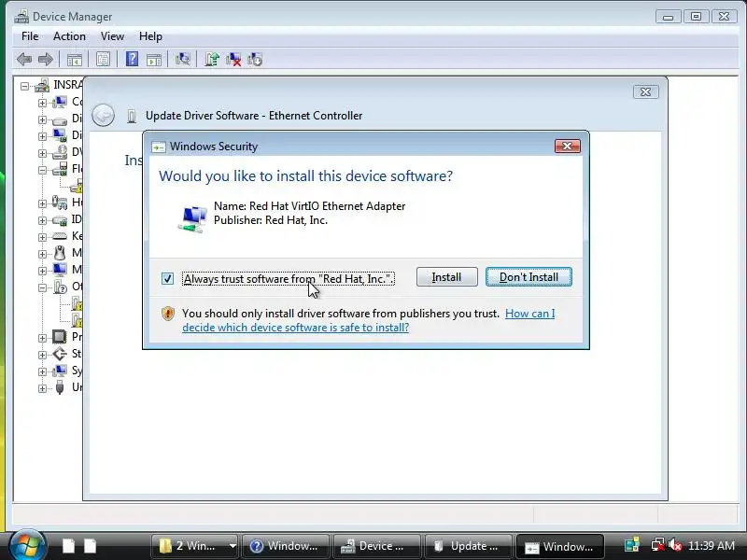Click the Forward arrow in Device Manager toolbar
This screenshot has height=560, width=747.
45,60
